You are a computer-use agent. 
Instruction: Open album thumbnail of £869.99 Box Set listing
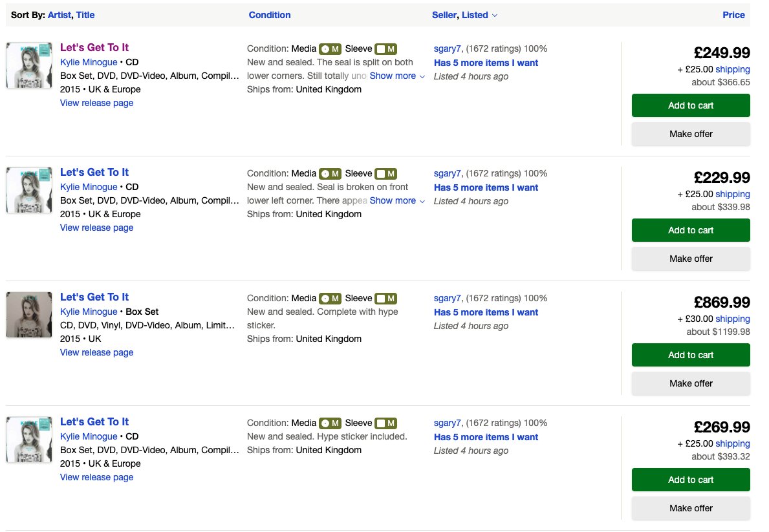[x=29, y=314]
